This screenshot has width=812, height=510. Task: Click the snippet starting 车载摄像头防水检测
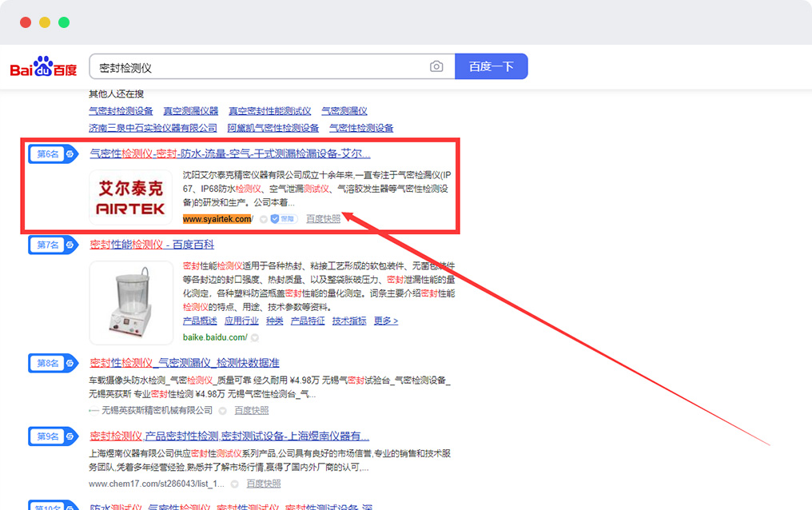(270, 387)
